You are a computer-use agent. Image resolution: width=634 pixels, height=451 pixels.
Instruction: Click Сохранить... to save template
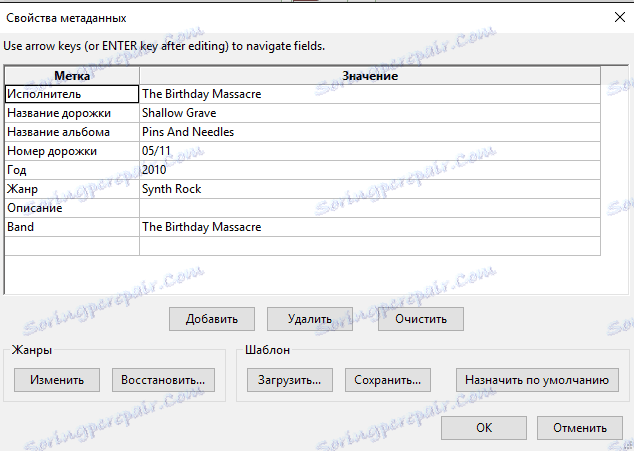(388, 380)
